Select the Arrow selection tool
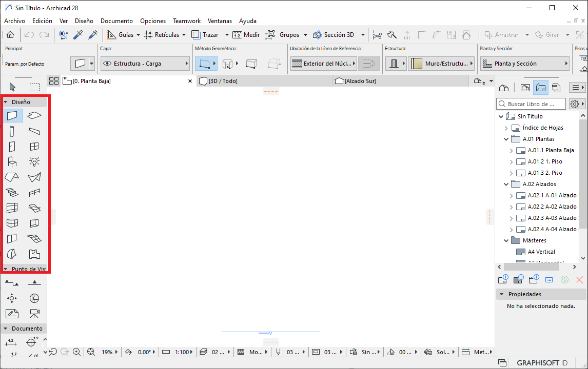Viewport: 588px width, 369px height. coord(12,87)
